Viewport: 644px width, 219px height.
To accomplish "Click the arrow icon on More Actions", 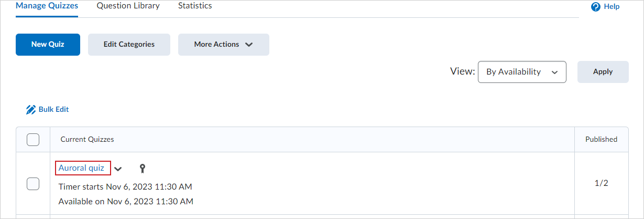I will coord(249,45).
